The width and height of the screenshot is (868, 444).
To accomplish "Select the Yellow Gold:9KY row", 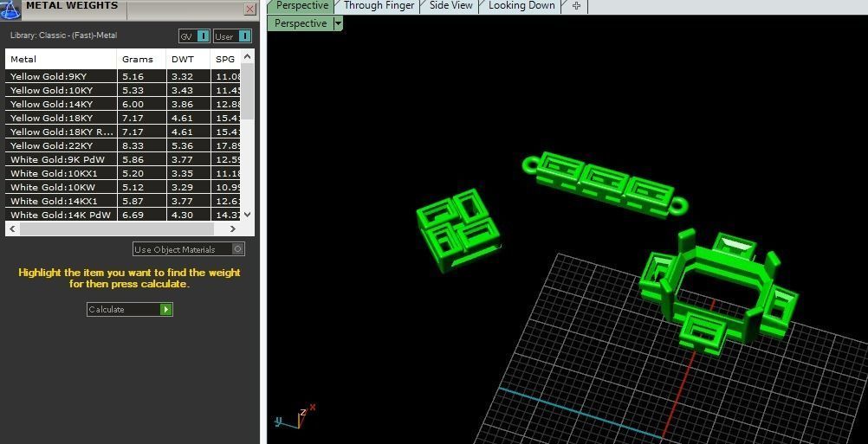I will click(x=123, y=76).
